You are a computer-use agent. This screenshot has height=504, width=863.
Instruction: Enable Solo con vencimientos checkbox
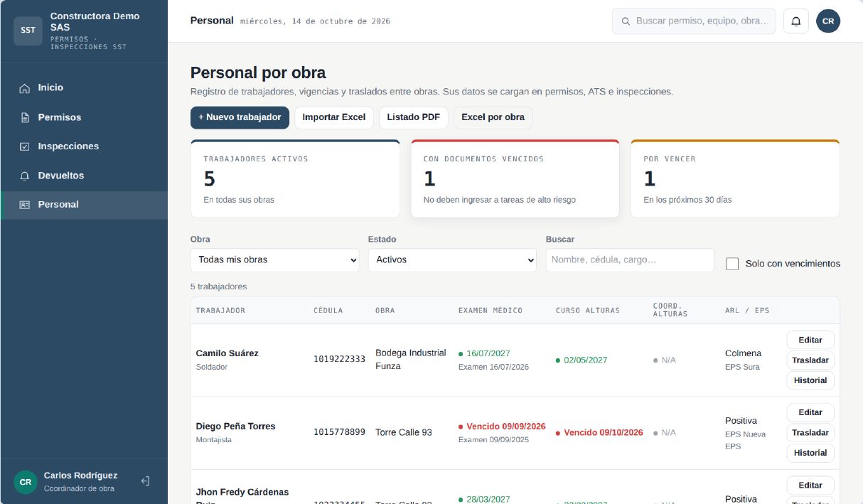click(732, 264)
